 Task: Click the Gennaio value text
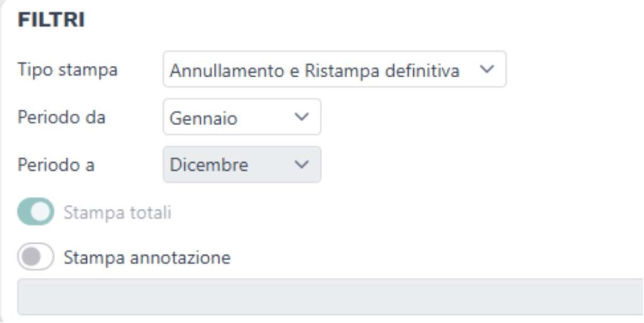pos(204,118)
